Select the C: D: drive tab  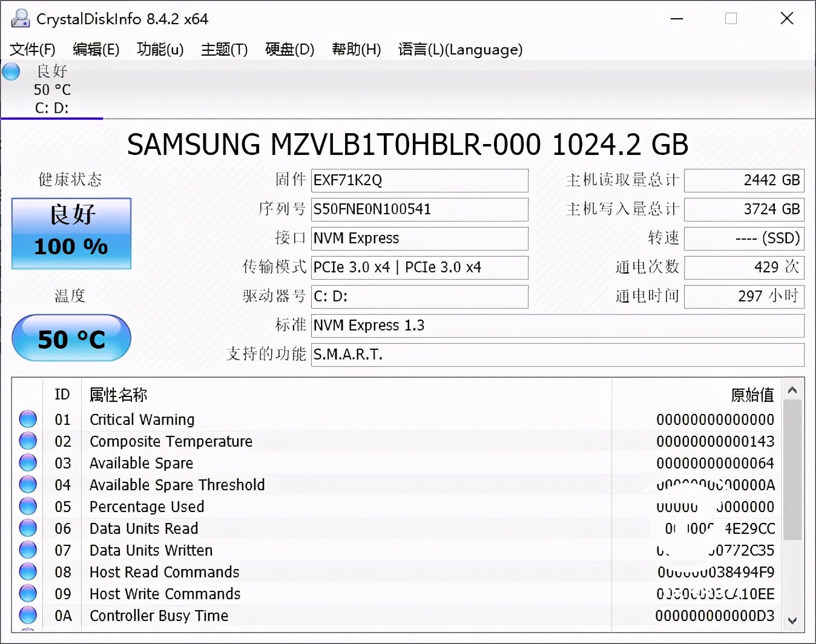click(51, 108)
